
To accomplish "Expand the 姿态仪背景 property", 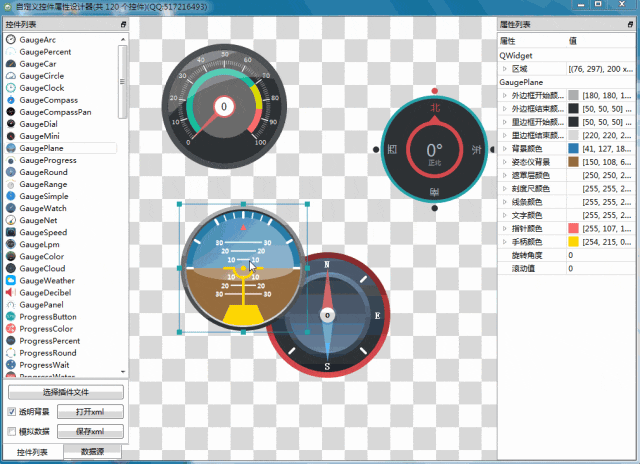I will (x=505, y=162).
